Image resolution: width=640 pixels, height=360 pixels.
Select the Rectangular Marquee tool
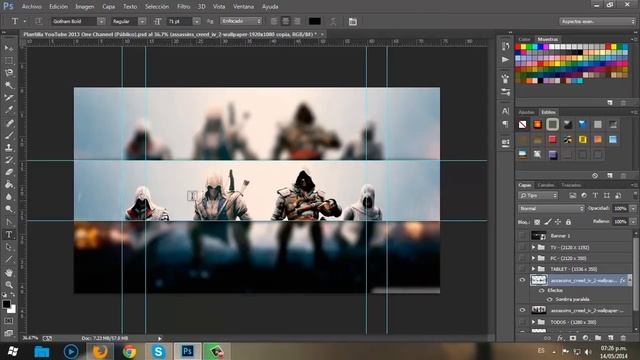coord(9,60)
